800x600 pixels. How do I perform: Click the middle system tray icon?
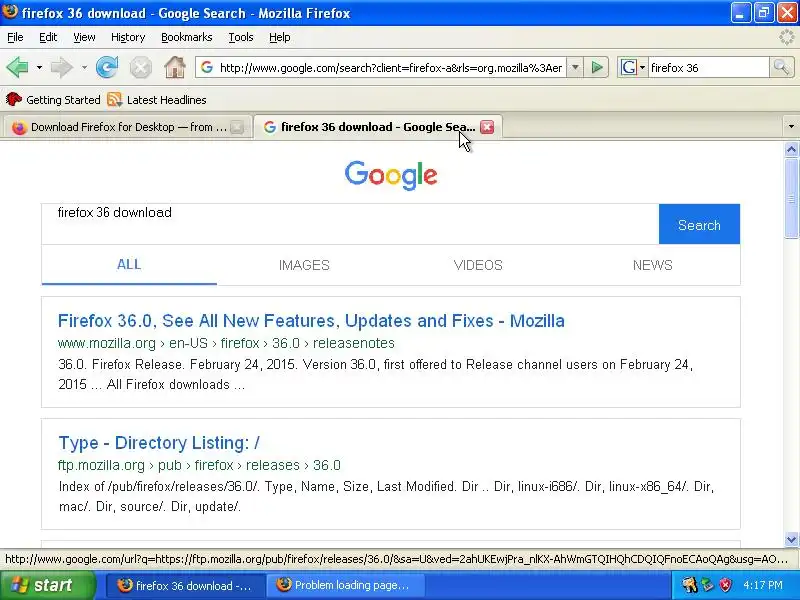(707, 585)
